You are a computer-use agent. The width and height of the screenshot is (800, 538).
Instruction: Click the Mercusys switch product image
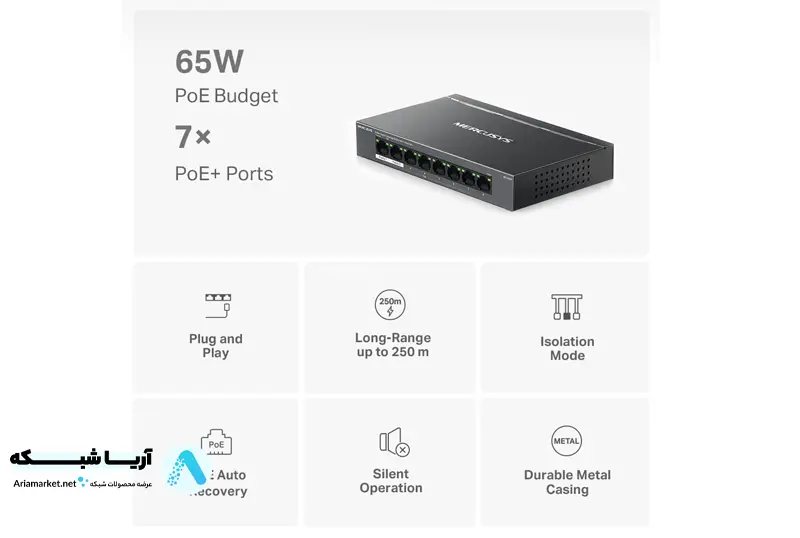point(484,152)
